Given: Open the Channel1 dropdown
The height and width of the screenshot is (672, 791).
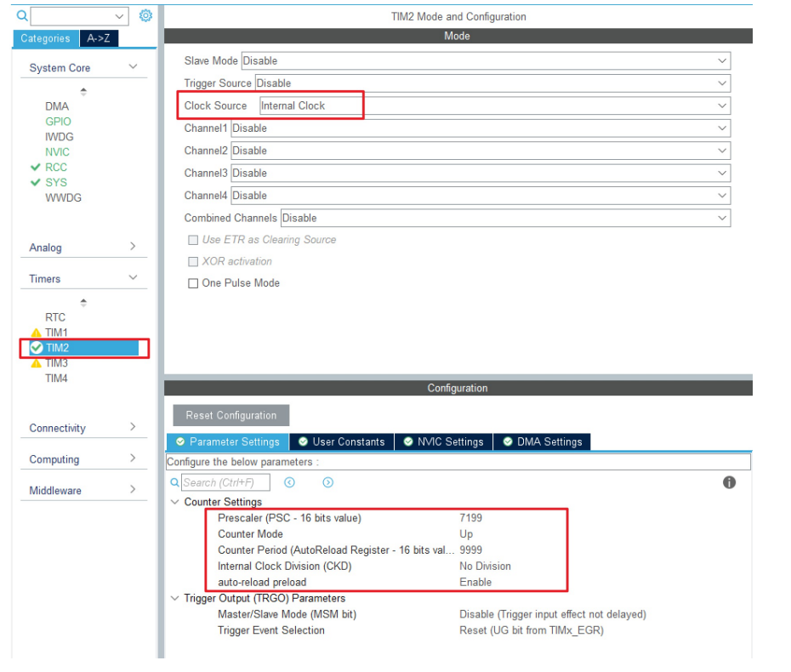Looking at the screenshot, I should (x=481, y=128).
